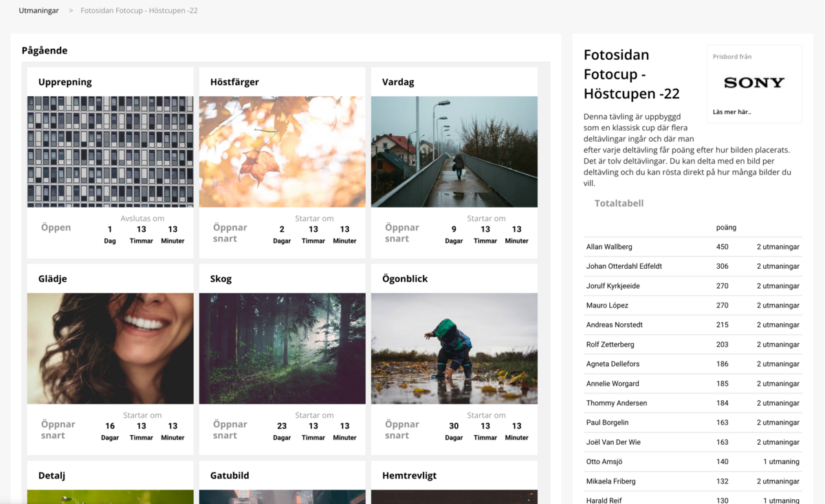Open the Skog forest photo thumbnail
Viewport: 825px width, 504px height.
282,348
